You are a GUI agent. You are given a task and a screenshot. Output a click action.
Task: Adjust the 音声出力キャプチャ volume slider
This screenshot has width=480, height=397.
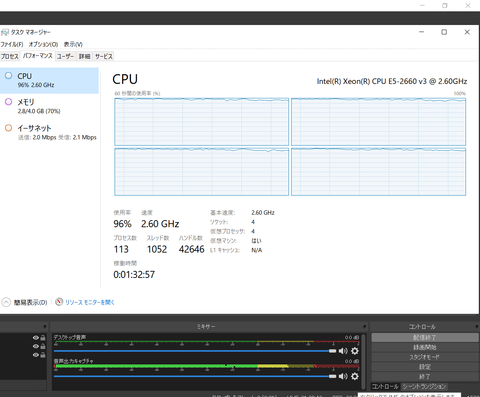coord(195,376)
